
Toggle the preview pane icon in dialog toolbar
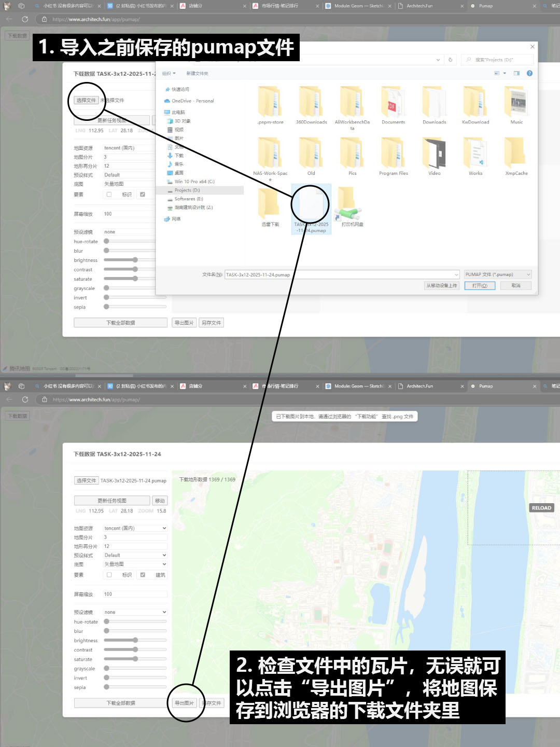tap(516, 73)
